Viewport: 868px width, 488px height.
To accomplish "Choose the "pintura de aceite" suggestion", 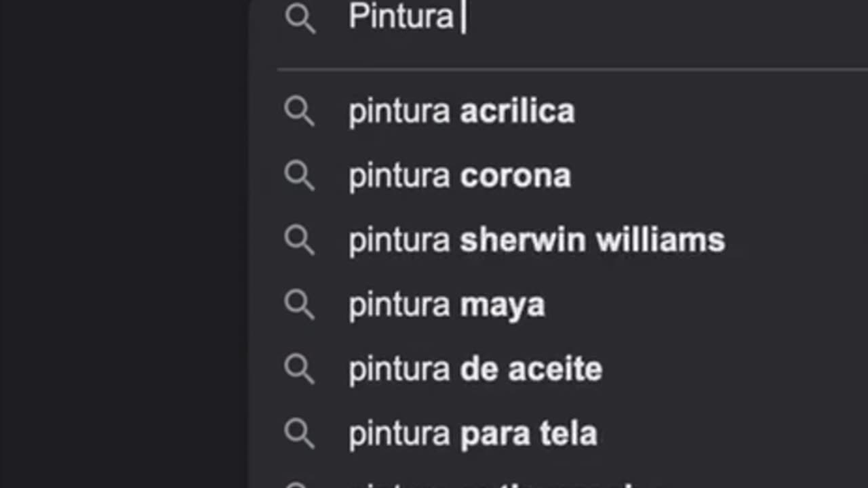I will 475,369.
